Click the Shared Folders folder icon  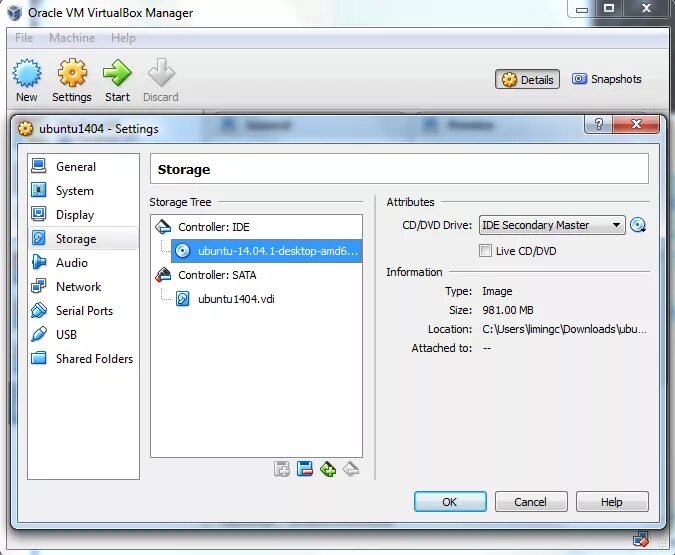coord(39,358)
